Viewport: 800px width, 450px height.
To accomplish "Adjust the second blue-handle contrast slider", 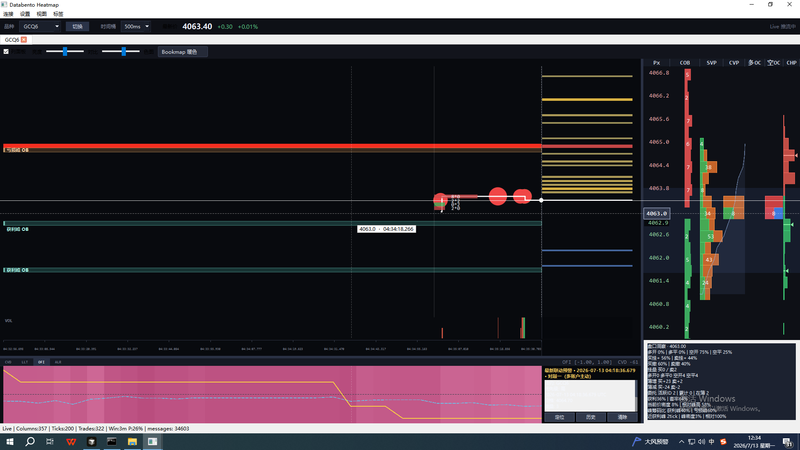I will (x=121, y=52).
